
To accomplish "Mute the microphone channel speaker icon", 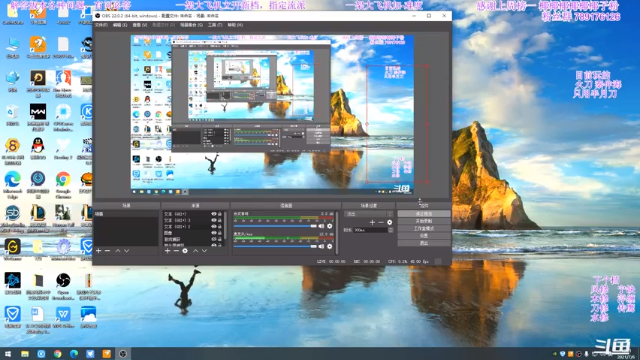I will 321,246.
